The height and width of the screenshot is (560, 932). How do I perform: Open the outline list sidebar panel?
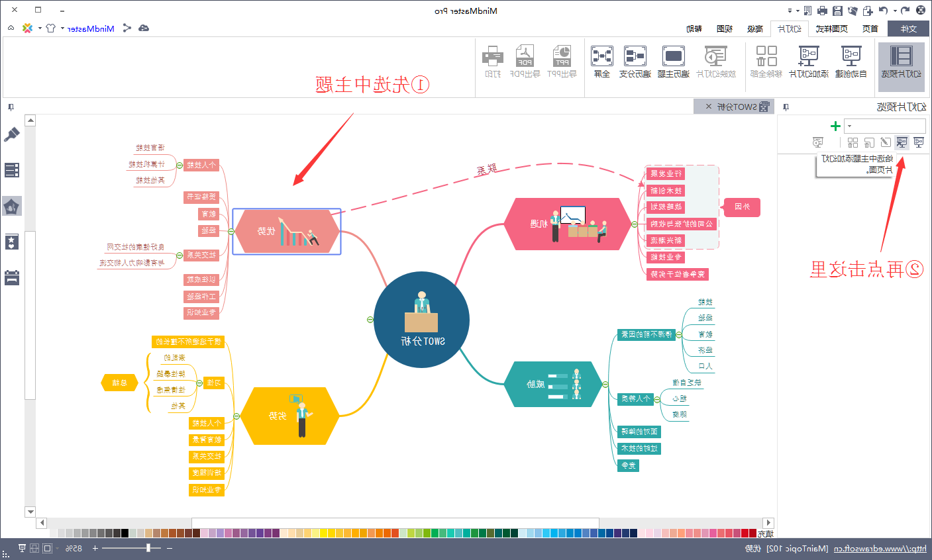[x=12, y=170]
